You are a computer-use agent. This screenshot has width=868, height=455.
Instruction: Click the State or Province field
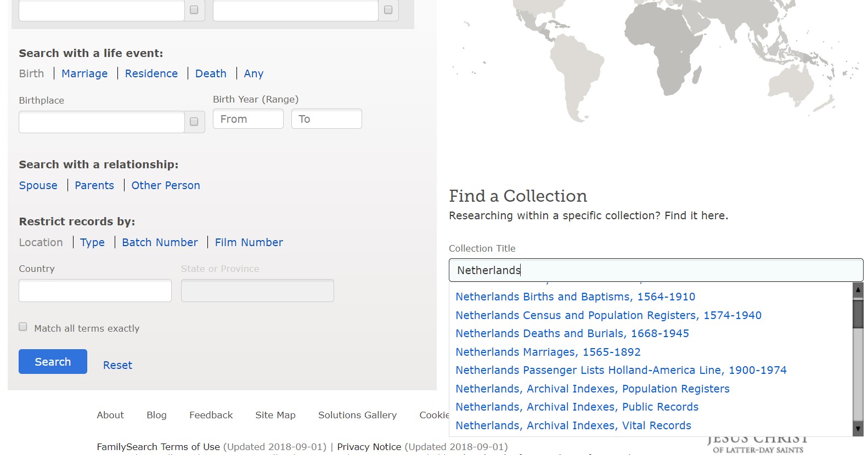tap(257, 291)
